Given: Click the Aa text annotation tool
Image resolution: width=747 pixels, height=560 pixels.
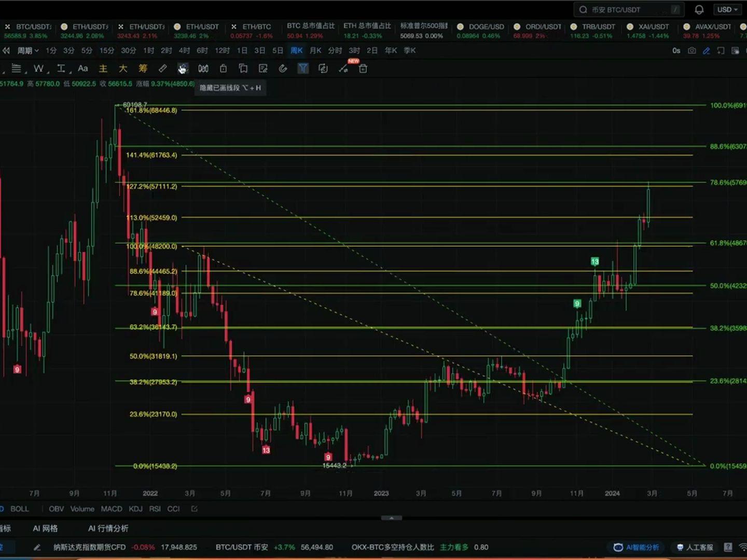Looking at the screenshot, I should (x=82, y=68).
